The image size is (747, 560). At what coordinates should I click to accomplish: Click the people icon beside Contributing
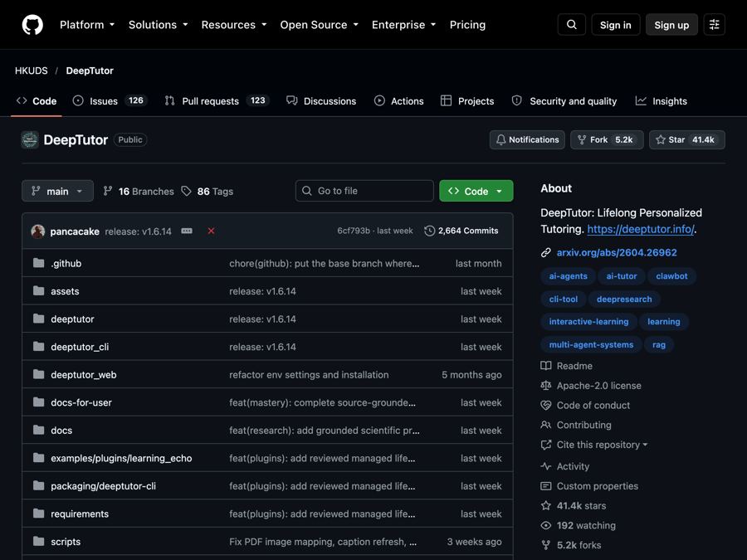point(546,425)
